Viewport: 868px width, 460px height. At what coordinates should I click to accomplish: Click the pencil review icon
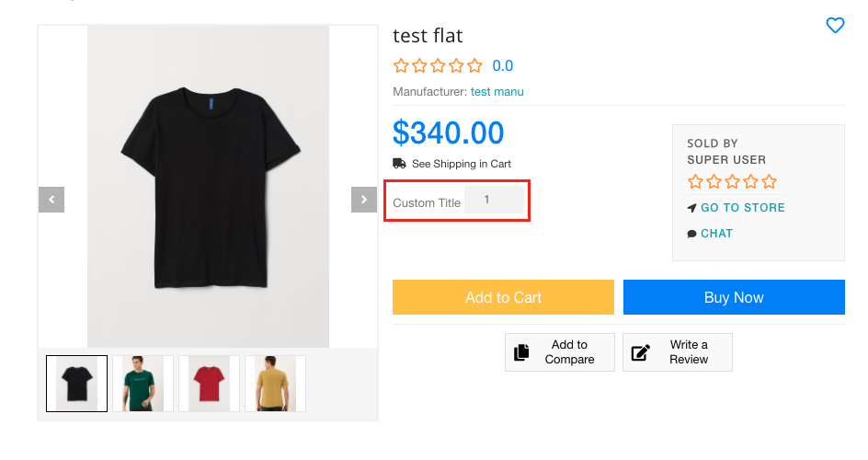(641, 352)
